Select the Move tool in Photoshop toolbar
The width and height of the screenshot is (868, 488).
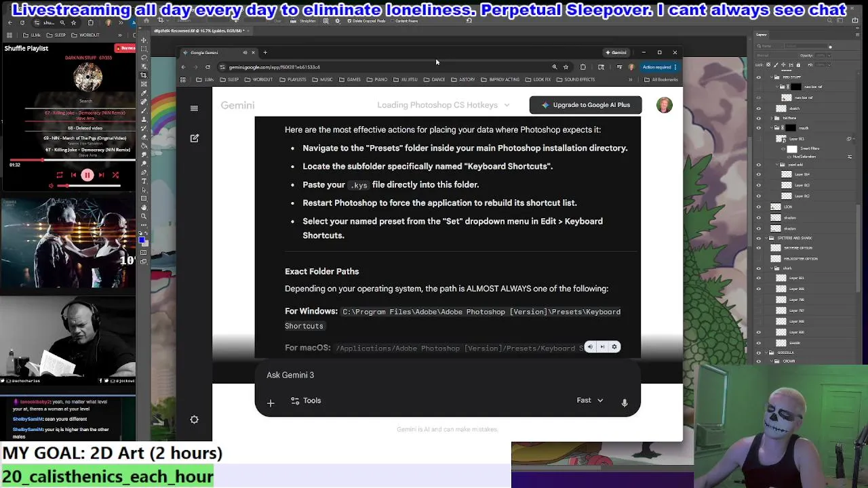pos(144,39)
